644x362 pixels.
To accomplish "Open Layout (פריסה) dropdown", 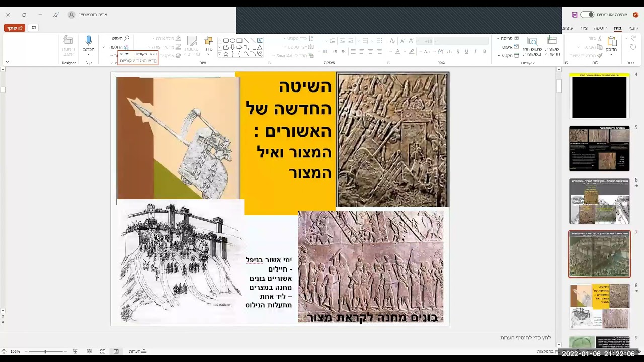I will coord(509,38).
